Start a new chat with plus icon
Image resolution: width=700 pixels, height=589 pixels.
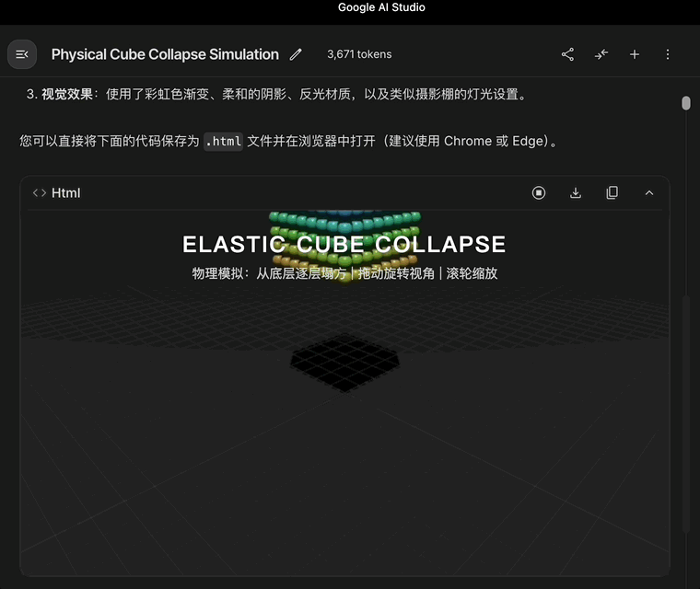tap(635, 54)
